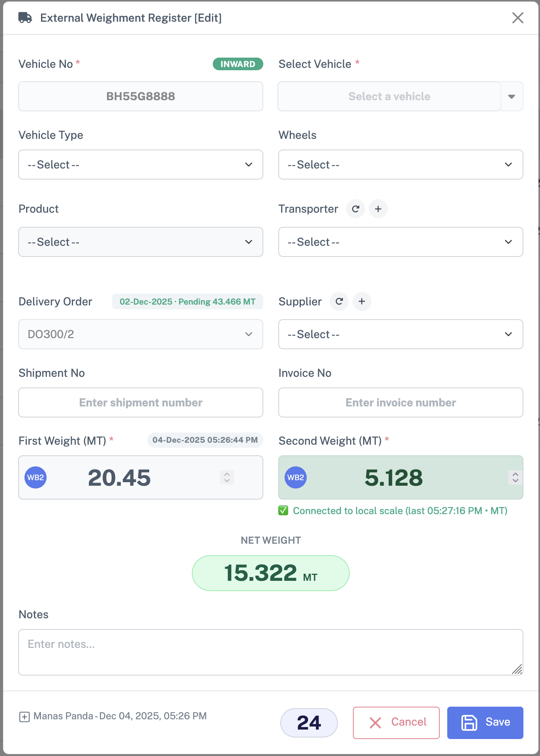This screenshot has width=540, height=756.
Task: Click the truck icon in dialog header
Action: coord(25,18)
